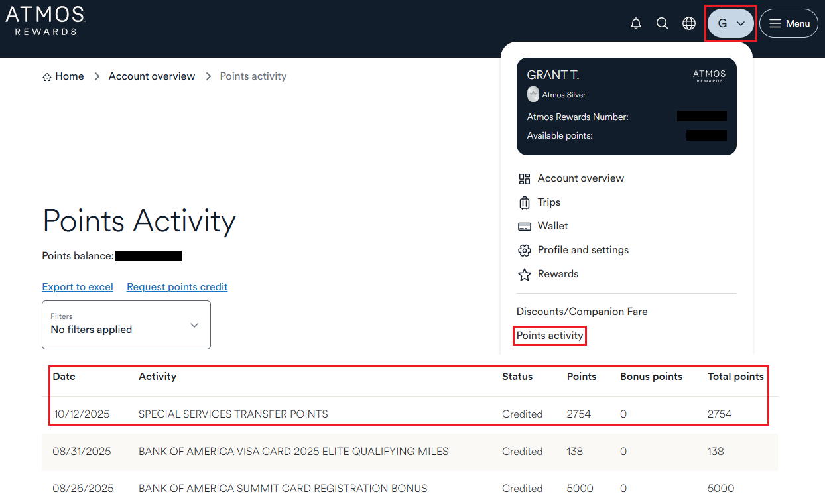Click the Wallet card icon
This screenshot has width=825, height=504.
pos(525,226)
